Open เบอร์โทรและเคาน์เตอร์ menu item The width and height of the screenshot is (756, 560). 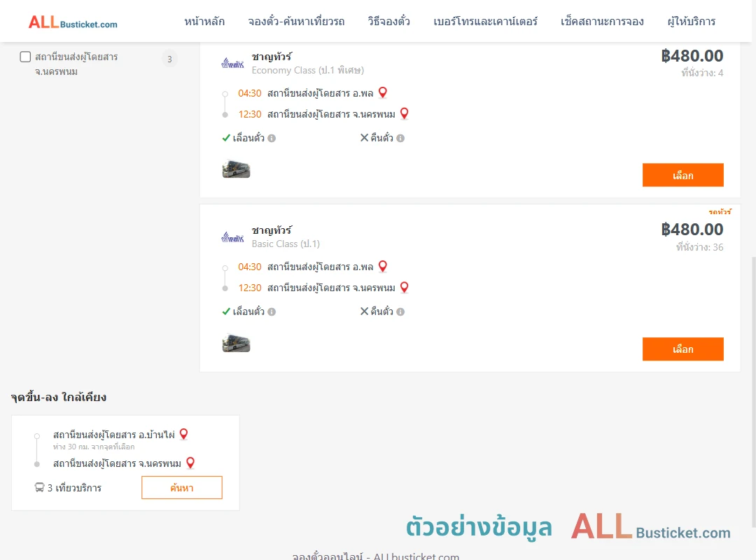coord(485,22)
